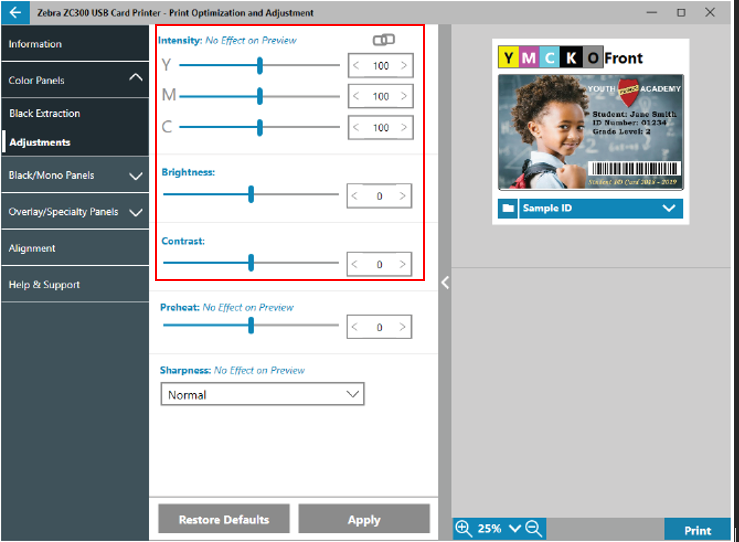Viewport: 739px width, 542px height.
Task: Zoom in the card preview
Action: point(464,529)
